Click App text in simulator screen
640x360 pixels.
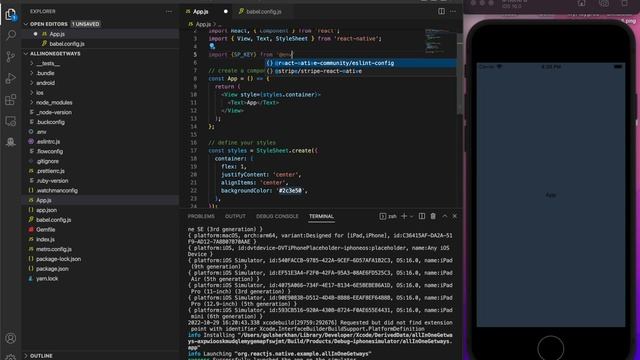551,195
